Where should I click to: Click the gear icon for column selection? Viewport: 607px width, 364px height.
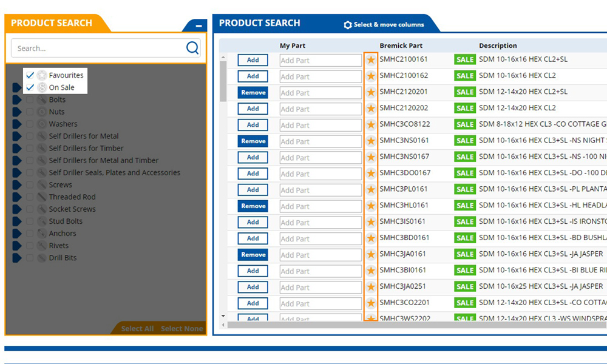348,25
